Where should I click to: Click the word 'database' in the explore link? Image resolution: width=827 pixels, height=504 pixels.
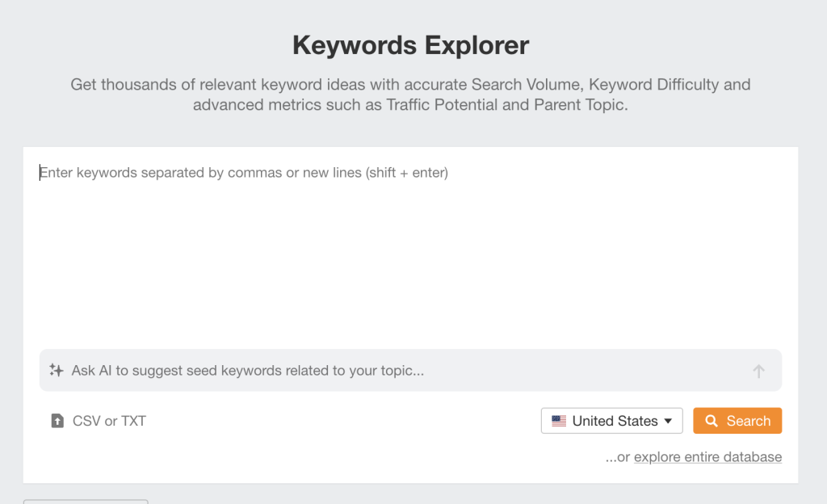click(751, 457)
